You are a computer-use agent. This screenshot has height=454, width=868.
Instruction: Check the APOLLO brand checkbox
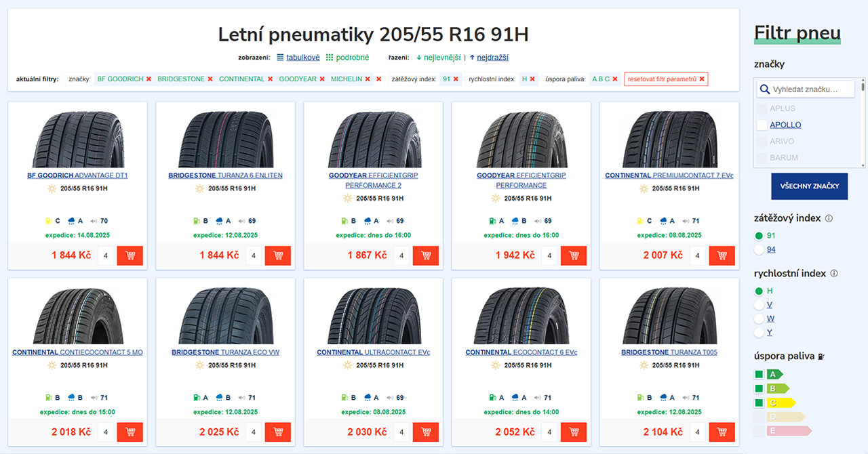(762, 125)
